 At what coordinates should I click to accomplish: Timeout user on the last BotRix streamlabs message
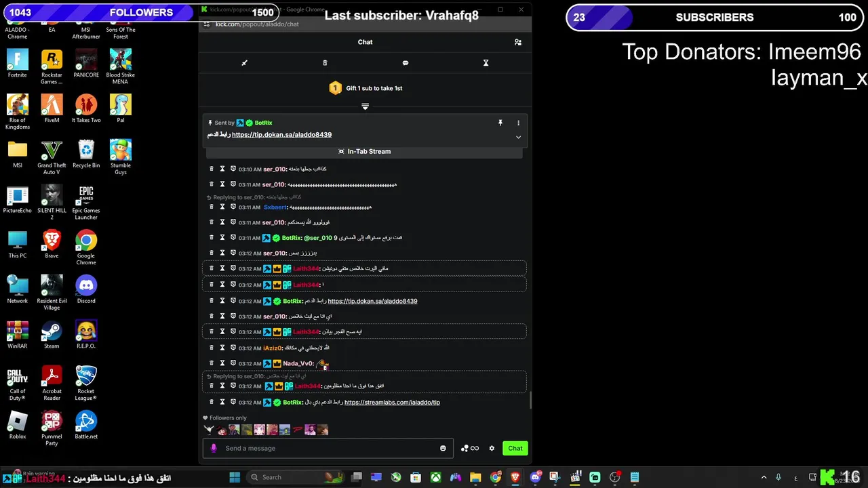[222, 403]
